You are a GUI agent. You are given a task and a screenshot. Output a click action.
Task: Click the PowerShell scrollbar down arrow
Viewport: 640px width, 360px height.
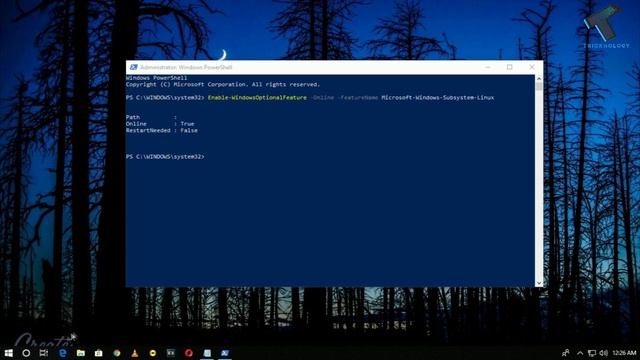click(x=539, y=283)
